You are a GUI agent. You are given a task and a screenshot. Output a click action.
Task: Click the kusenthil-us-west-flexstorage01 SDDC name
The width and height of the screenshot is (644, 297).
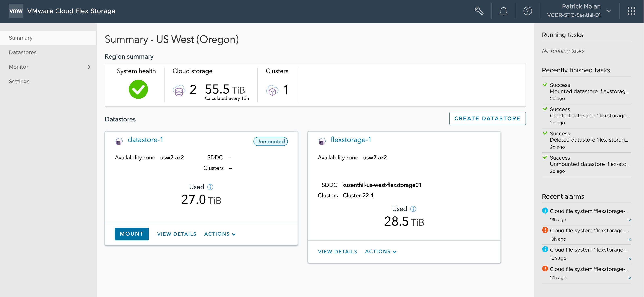click(x=382, y=185)
